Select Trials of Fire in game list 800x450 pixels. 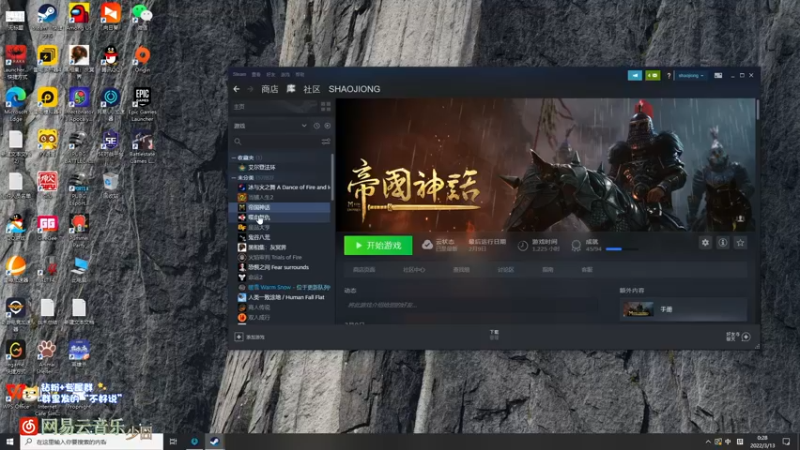pos(275,257)
